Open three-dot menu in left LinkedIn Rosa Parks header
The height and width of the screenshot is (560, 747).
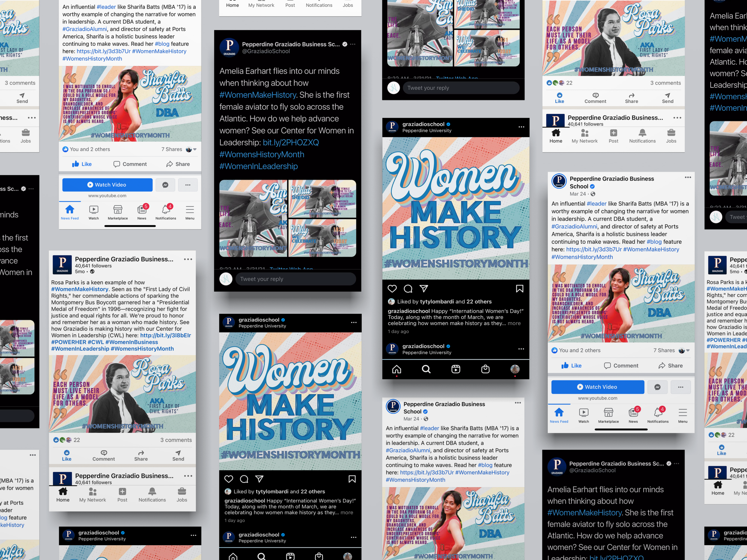click(188, 259)
